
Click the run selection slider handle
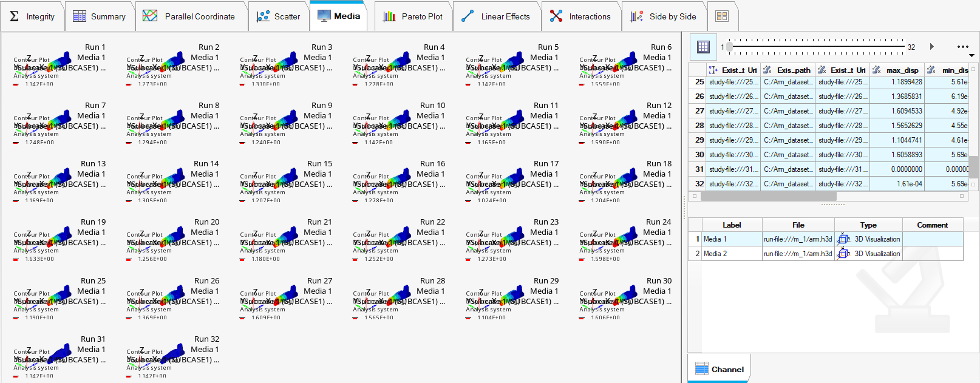pos(729,46)
